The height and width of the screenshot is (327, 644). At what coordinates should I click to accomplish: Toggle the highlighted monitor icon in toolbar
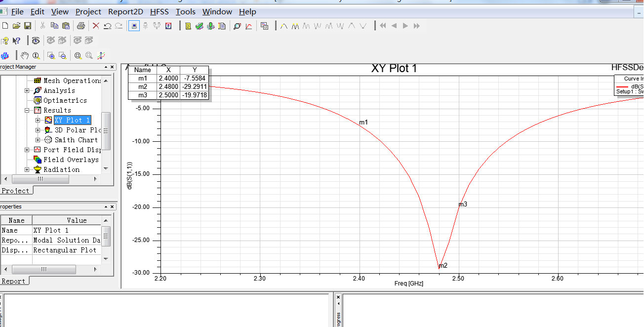click(134, 26)
